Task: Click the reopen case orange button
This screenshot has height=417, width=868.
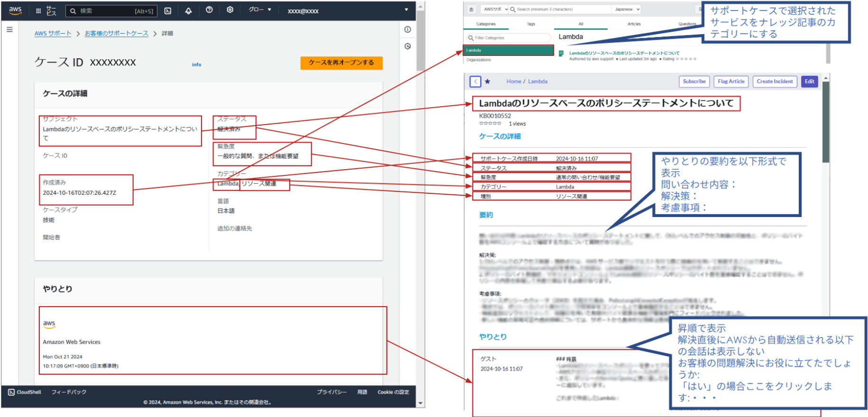Action: click(x=341, y=63)
